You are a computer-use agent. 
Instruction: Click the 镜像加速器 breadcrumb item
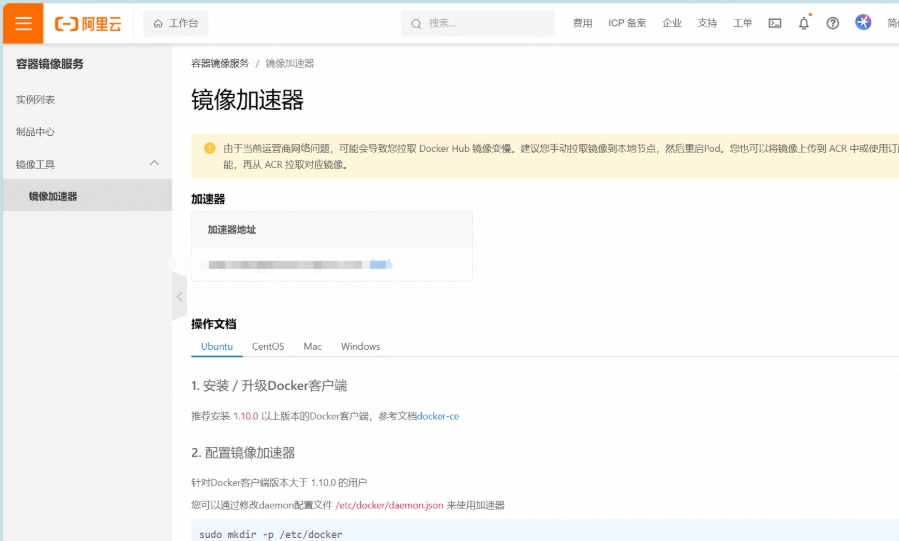coord(290,64)
